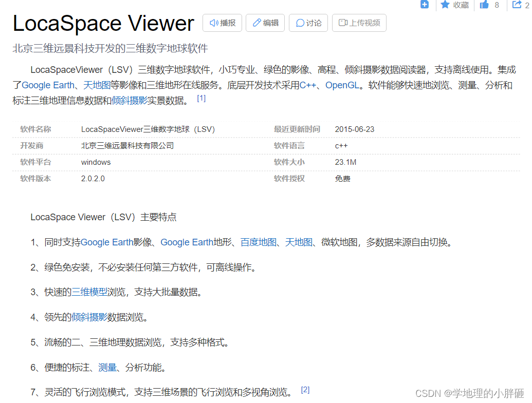Open 百度地图 link
The image size is (532, 403).
(x=258, y=242)
